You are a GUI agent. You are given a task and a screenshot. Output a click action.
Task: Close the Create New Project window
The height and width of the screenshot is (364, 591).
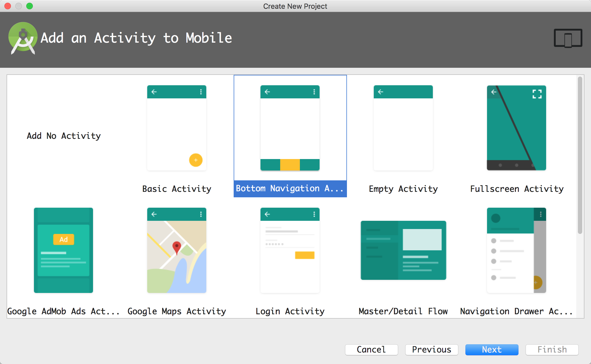click(x=8, y=6)
